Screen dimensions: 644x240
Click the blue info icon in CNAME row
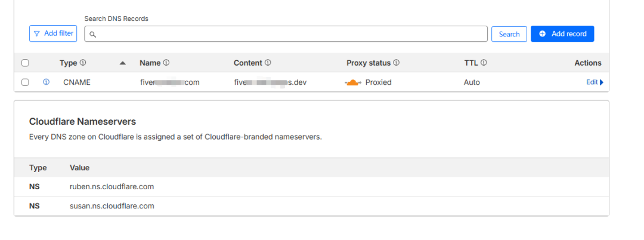click(x=46, y=82)
